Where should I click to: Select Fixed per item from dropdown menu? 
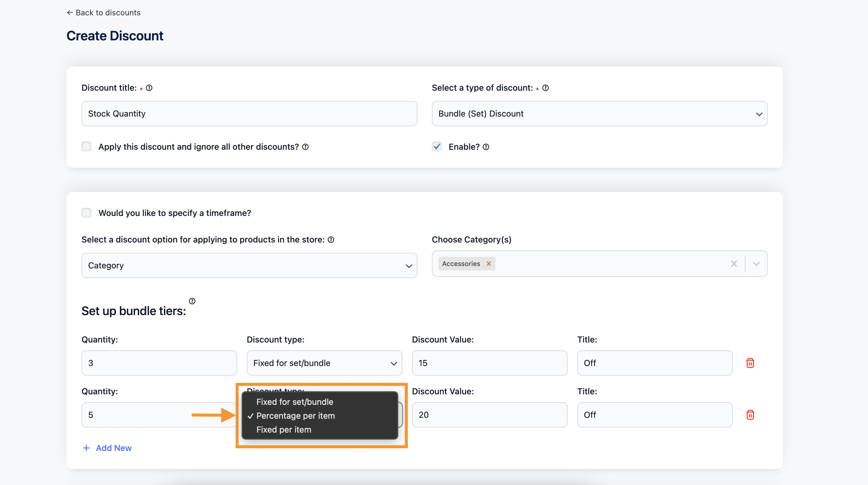click(284, 429)
